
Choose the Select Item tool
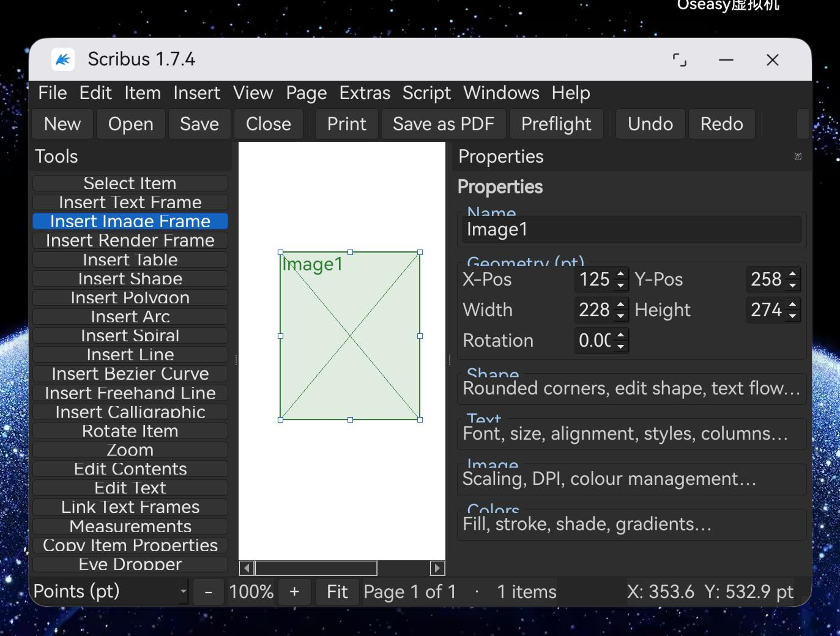click(x=130, y=183)
